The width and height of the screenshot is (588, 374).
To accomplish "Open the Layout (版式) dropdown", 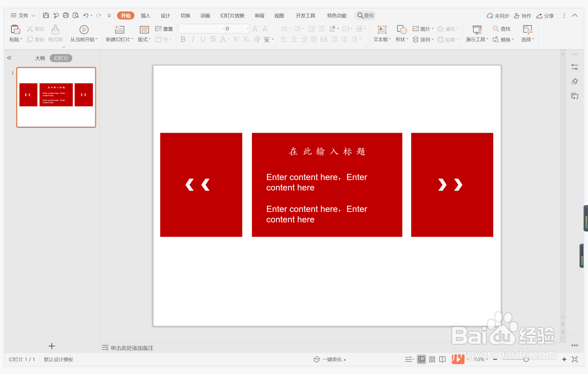I will (x=144, y=39).
